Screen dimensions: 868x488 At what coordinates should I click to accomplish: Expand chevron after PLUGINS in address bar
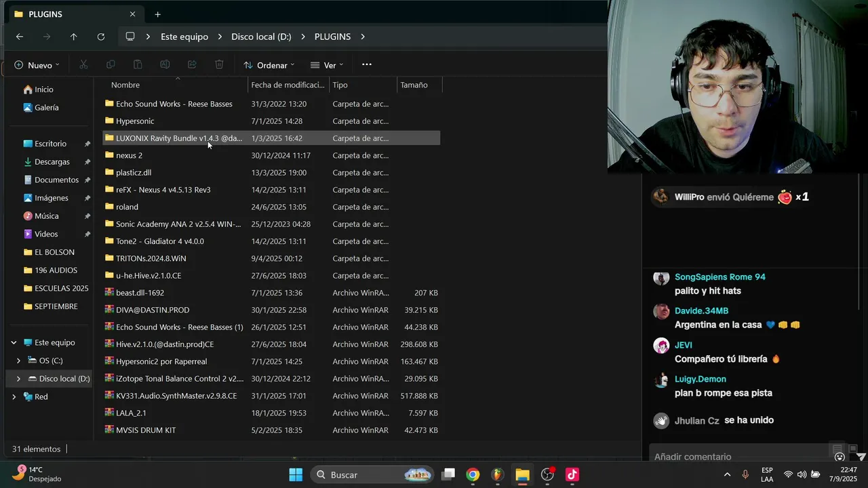[x=363, y=37]
